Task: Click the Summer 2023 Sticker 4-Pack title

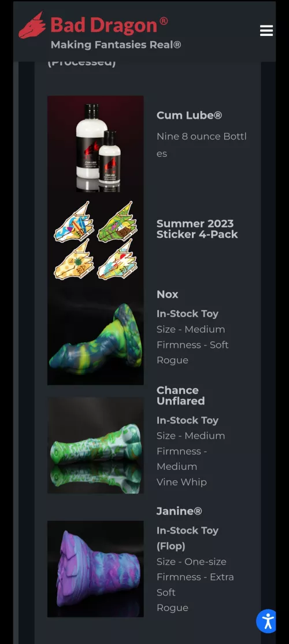Action: (x=197, y=229)
